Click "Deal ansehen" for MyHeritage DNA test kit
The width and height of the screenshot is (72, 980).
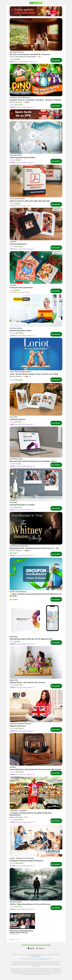coord(56,642)
